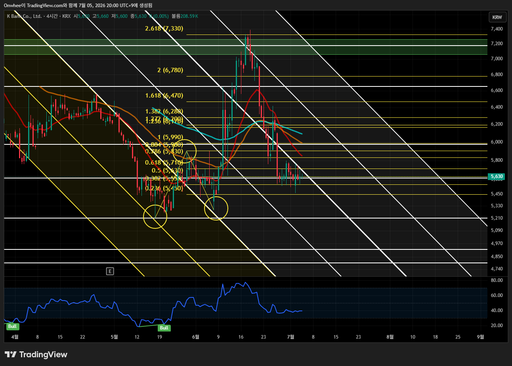The image size is (512, 366).
Task: Click the 8월 date label
Action: [x=390, y=337]
